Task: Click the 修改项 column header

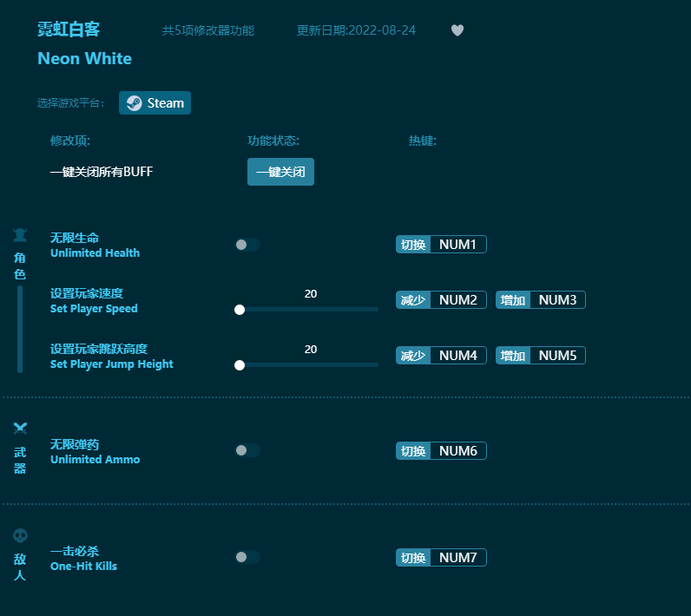Action: pyautogui.click(x=70, y=141)
